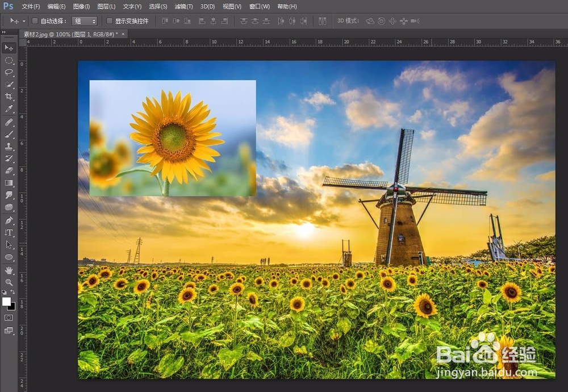Select the Move tool in the toolbox
The height and width of the screenshot is (392, 568).
click(9, 48)
